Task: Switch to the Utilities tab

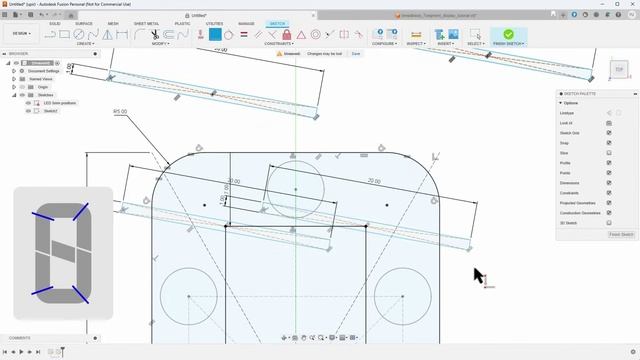Action: [x=214, y=24]
